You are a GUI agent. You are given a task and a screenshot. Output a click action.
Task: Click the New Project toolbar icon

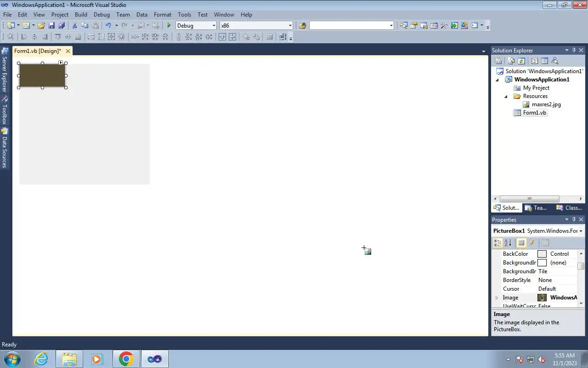point(11,25)
